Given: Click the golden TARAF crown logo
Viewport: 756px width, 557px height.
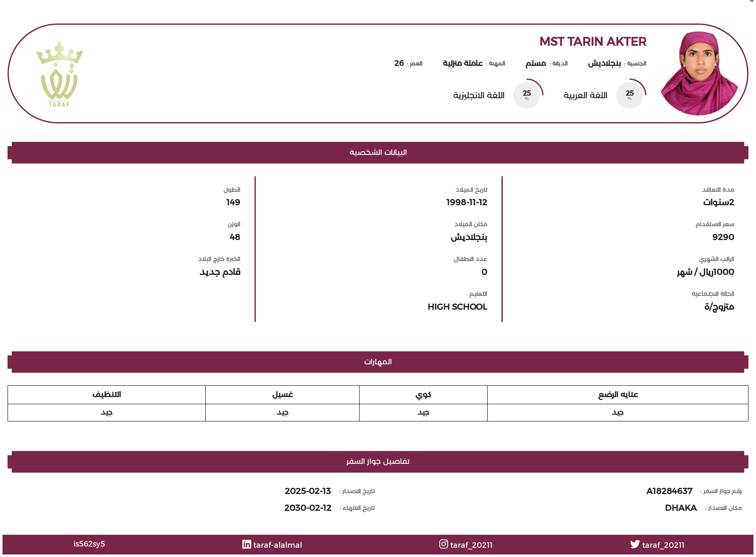Looking at the screenshot, I should tap(59, 74).
